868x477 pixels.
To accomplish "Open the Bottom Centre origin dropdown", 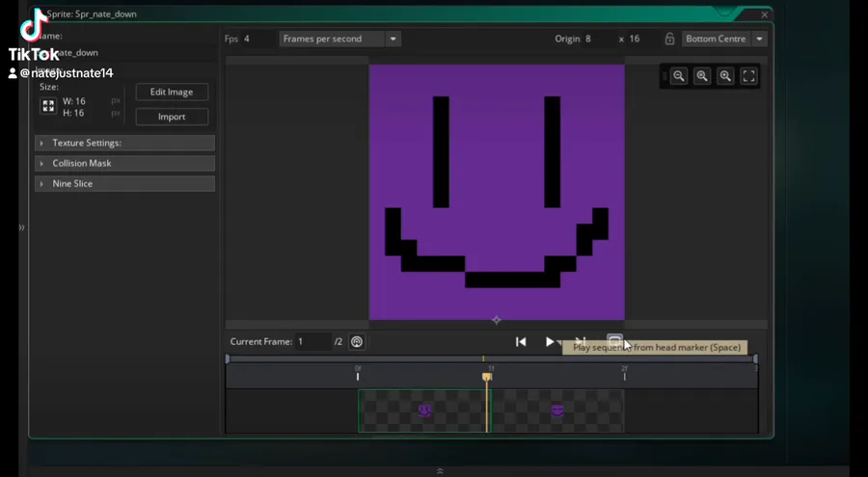I will click(724, 39).
